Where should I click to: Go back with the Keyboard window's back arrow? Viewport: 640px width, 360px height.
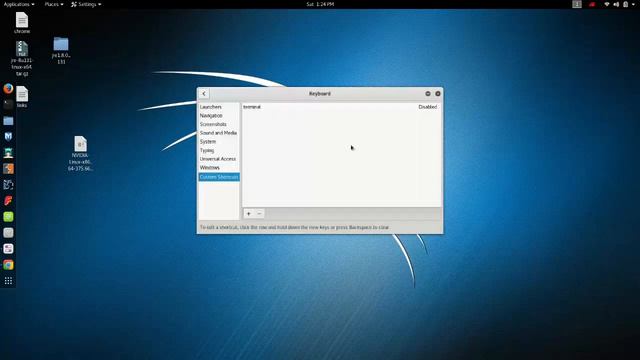tap(204, 94)
